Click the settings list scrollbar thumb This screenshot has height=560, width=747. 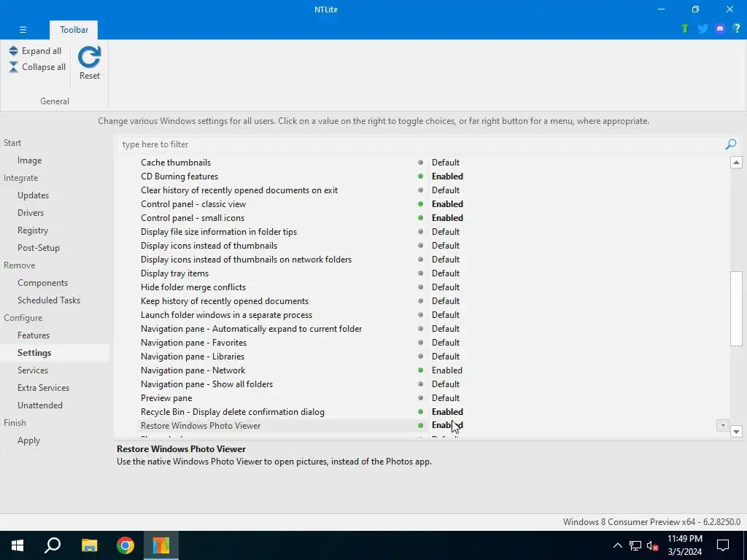(x=736, y=308)
